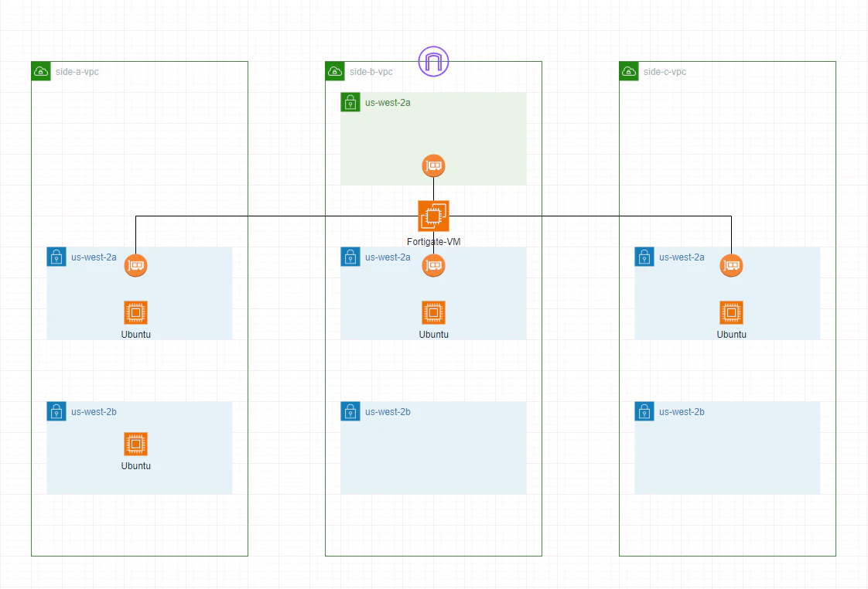This screenshot has width=868, height=589.
Task: Select the side-c-vpc green cloud icon
Action: pyautogui.click(x=629, y=71)
